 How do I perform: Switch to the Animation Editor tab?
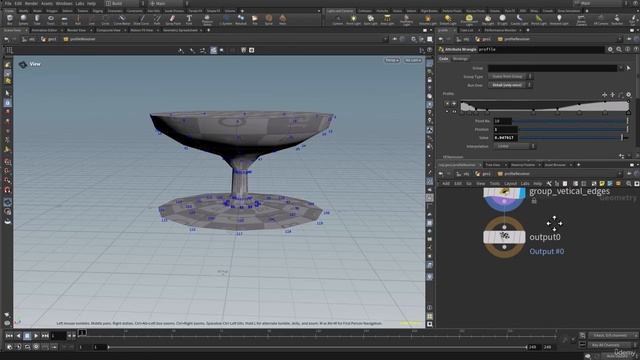(44, 30)
